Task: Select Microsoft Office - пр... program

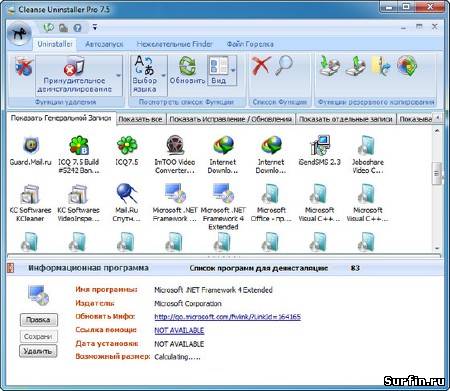Action: (271, 203)
